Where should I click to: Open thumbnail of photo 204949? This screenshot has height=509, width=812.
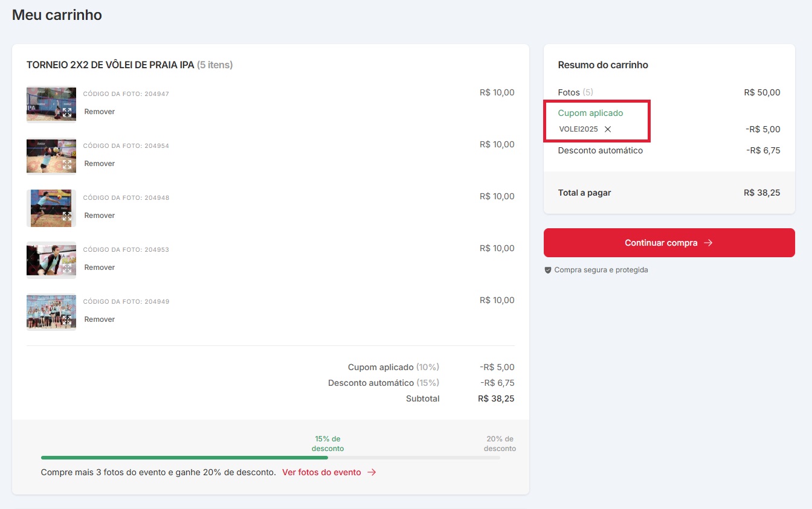[x=51, y=312]
